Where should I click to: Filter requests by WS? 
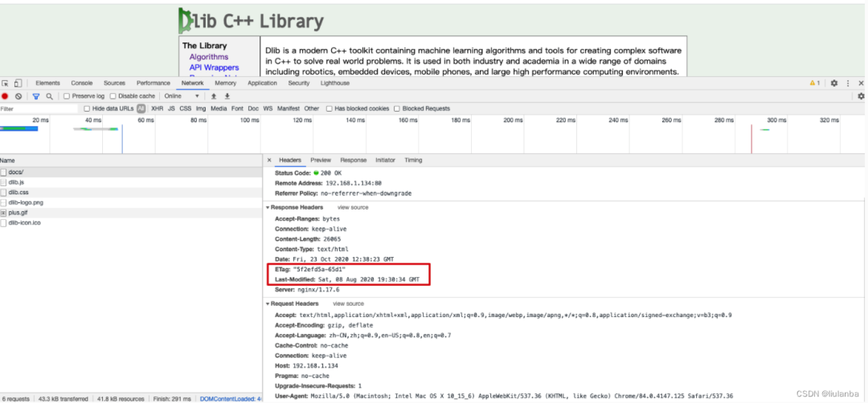pos(268,109)
